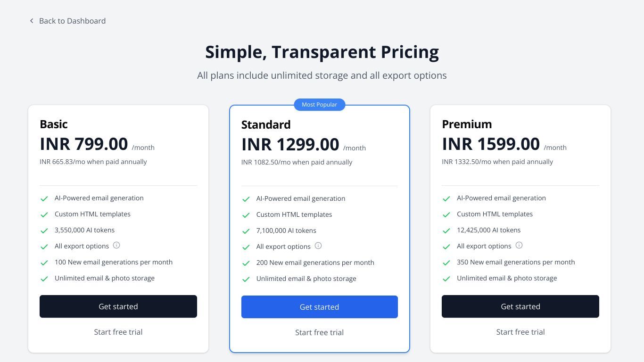Viewport: 644px width, 362px height.
Task: Click checkmark next to Standard 7,100,000 AI tokens
Action: pyautogui.click(x=246, y=231)
